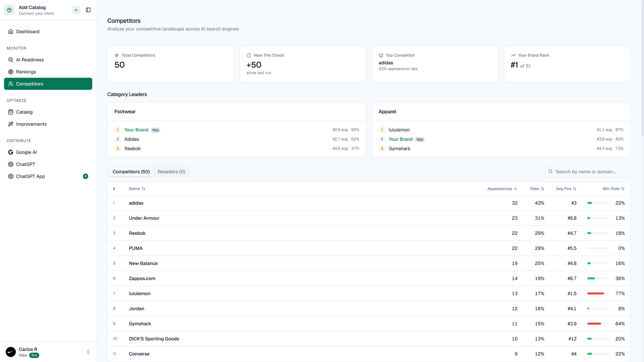Click the DICK'S Sporting Goods name
The height and width of the screenshot is (362, 644).
(154, 339)
